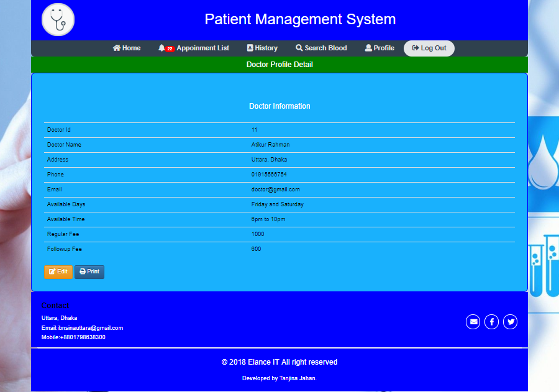Click the Regular Fee value 1000
The image size is (559, 392).
pyautogui.click(x=258, y=234)
